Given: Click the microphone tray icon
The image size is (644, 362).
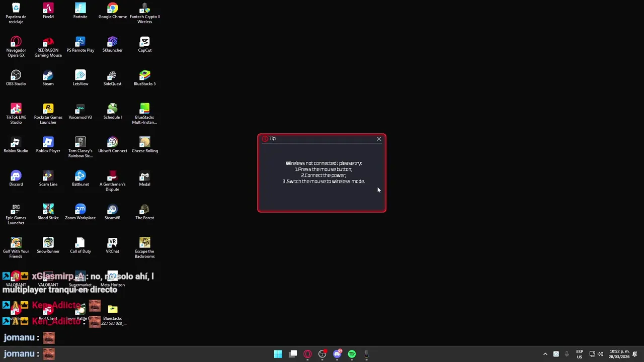Looking at the screenshot, I should click(567, 354).
